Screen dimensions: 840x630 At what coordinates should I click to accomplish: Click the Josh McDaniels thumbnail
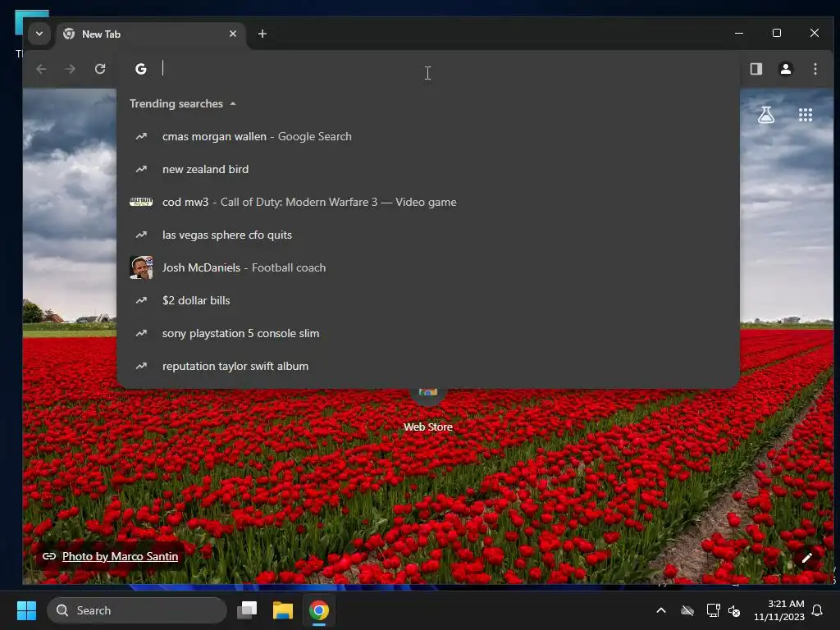[141, 267]
